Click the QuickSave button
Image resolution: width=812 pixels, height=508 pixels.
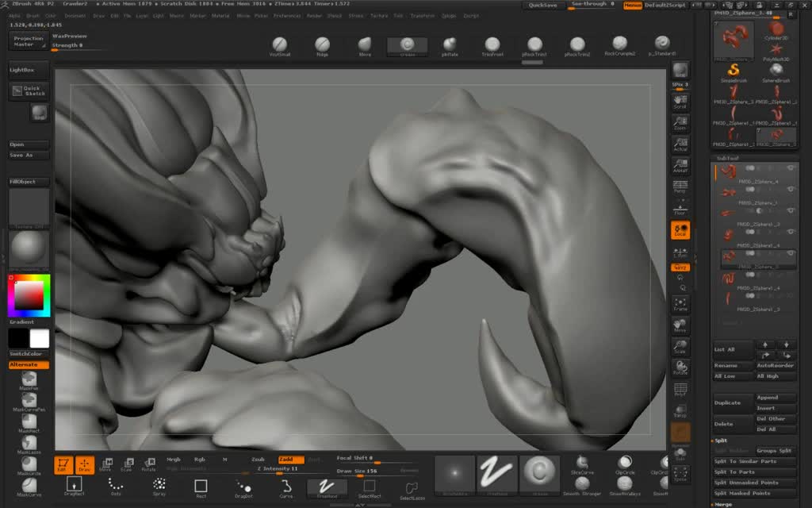(x=542, y=6)
